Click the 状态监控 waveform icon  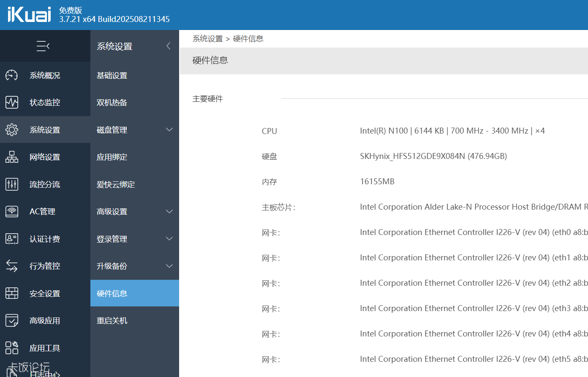coord(12,102)
